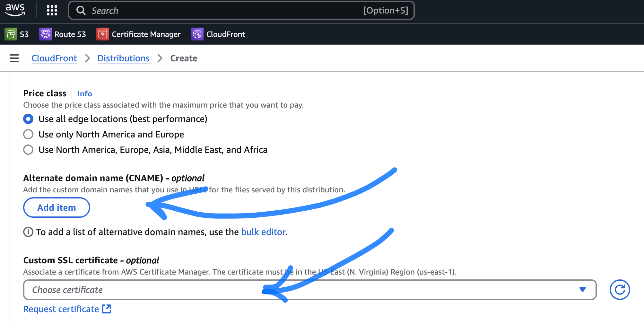Click the Info link beside Price class
Image resolution: width=644 pixels, height=325 pixels.
tap(84, 93)
